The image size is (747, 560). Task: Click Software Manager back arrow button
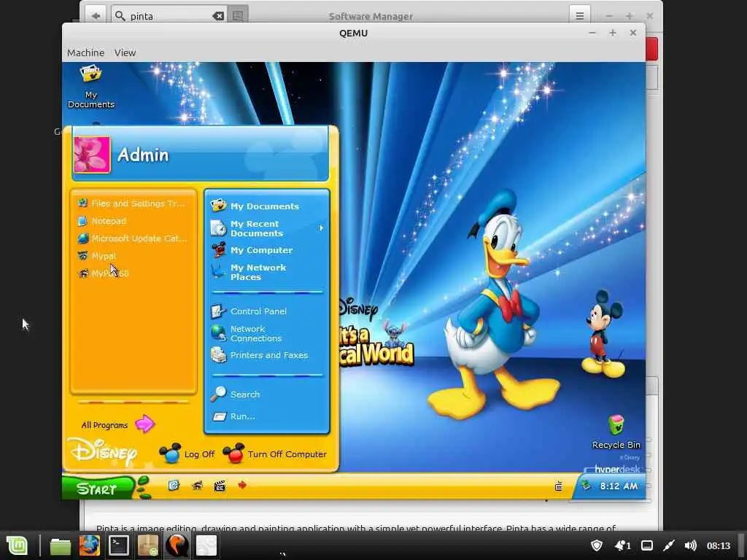(96, 16)
